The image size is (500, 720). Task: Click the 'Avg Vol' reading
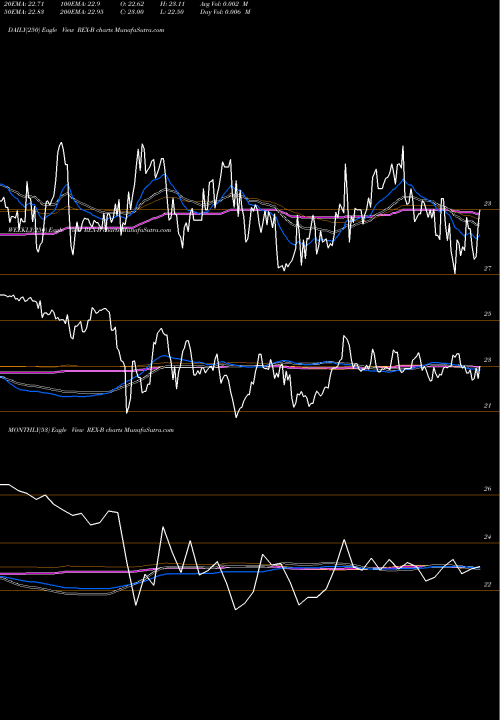coord(224,4)
